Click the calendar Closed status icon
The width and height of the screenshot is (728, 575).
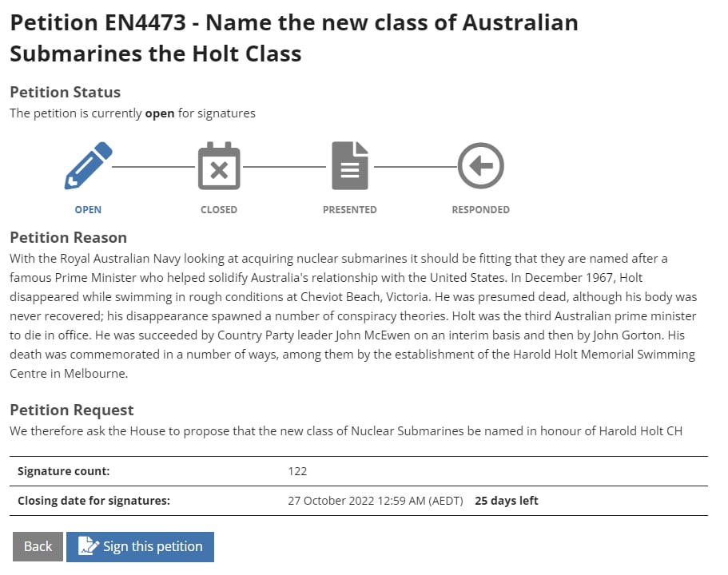[x=219, y=165]
